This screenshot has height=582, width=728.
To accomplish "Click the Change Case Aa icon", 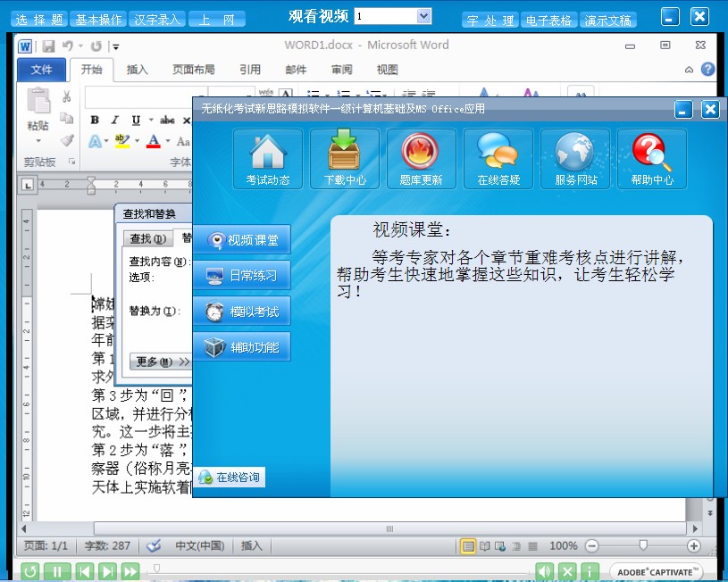I will [183, 142].
